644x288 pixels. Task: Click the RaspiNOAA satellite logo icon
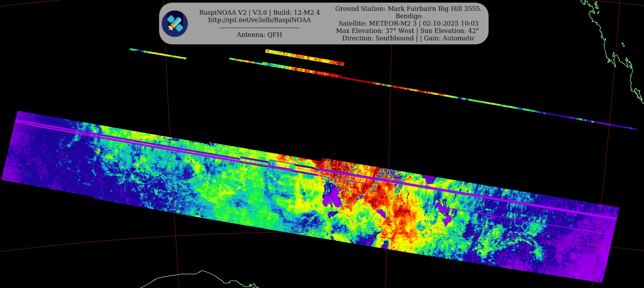[175, 24]
